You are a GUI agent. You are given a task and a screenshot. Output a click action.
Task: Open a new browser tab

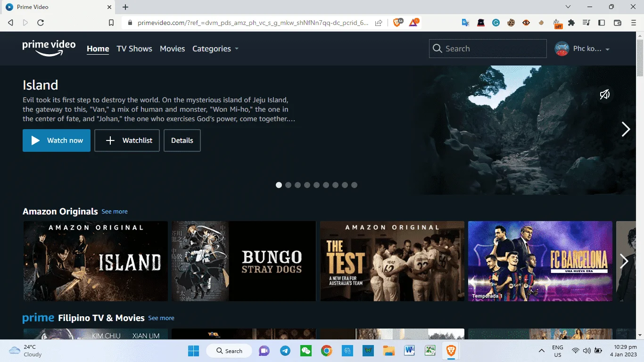pyautogui.click(x=125, y=7)
